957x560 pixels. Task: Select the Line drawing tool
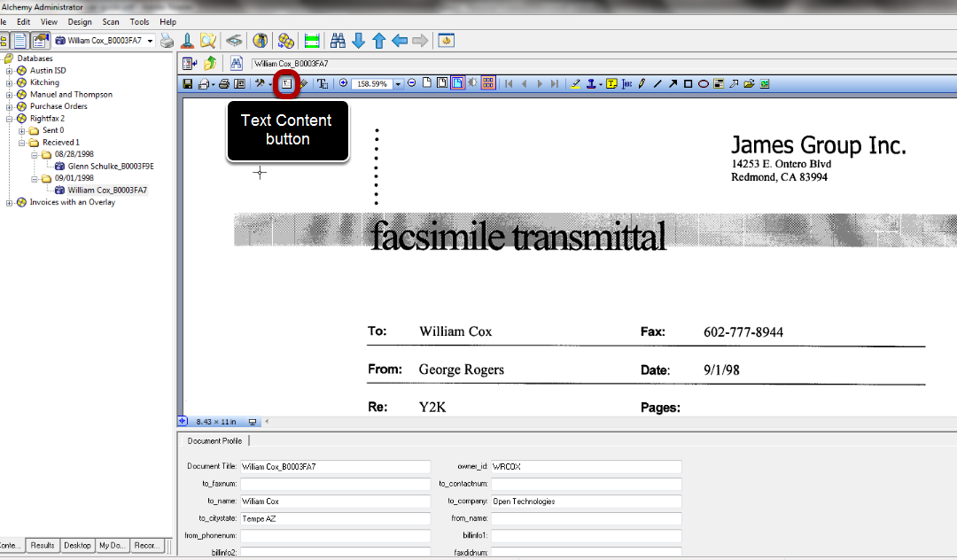(x=657, y=83)
